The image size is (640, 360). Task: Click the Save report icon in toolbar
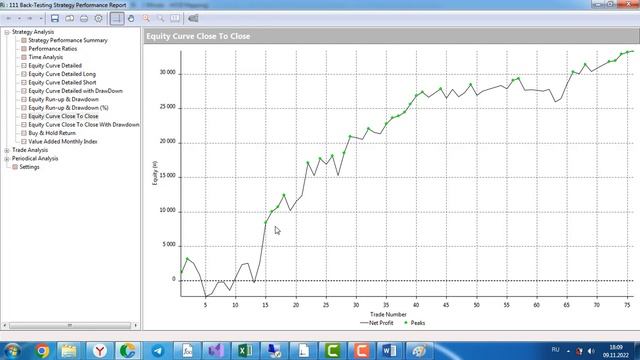pyautogui.click(x=55, y=18)
